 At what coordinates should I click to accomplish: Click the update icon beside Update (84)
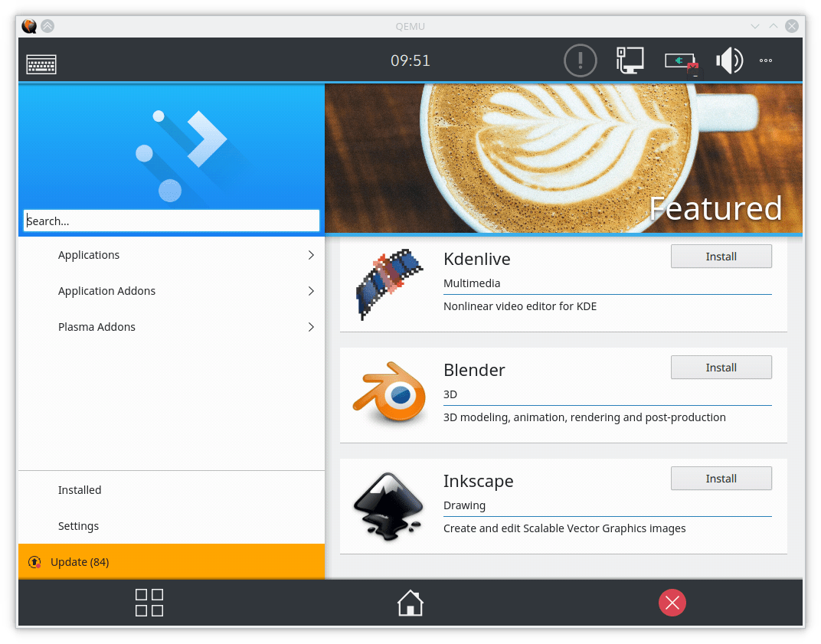pos(34,562)
